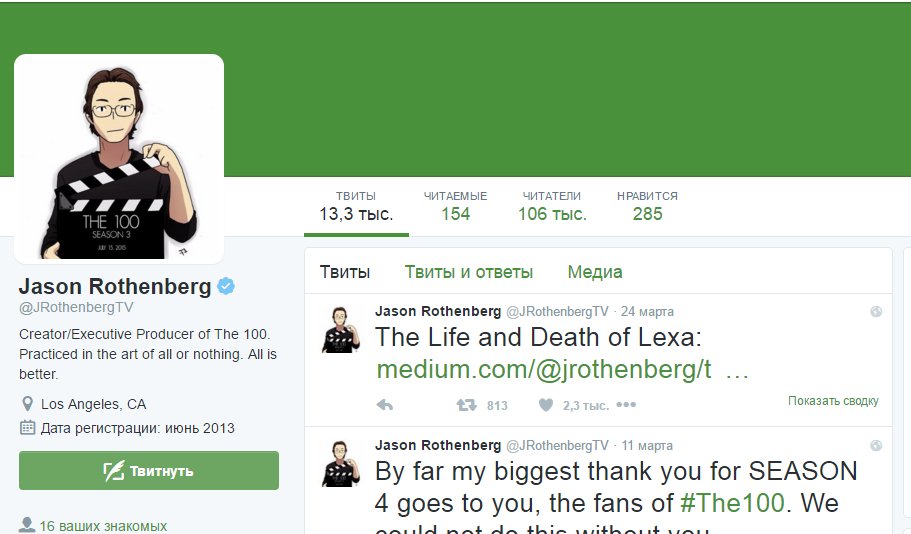View the Читатели 106 тыс. followers

click(x=552, y=206)
